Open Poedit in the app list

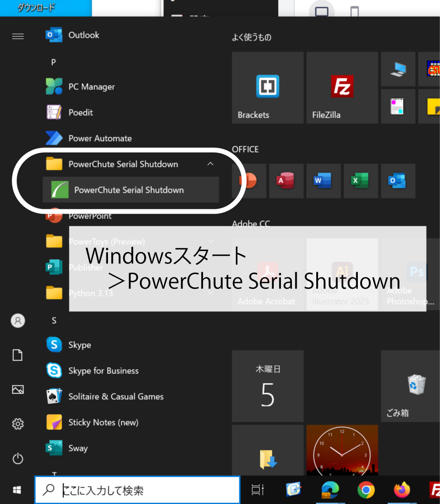130,112
